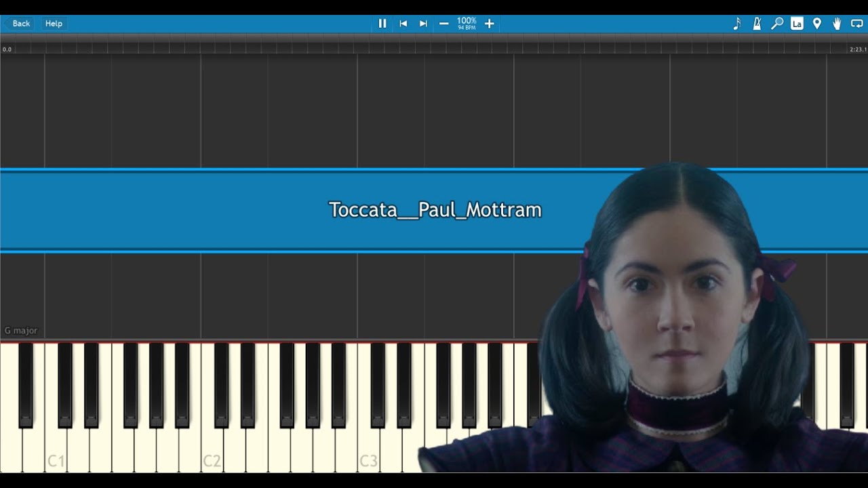Toggle the note labels 'La' icon
The height and width of the screenshot is (488, 868).
(x=797, y=24)
